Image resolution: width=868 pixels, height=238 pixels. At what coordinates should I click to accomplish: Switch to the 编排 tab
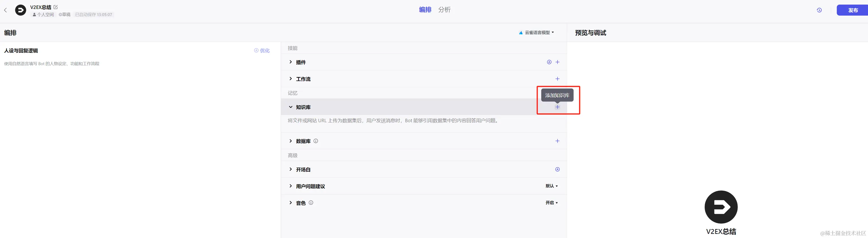coord(425,10)
